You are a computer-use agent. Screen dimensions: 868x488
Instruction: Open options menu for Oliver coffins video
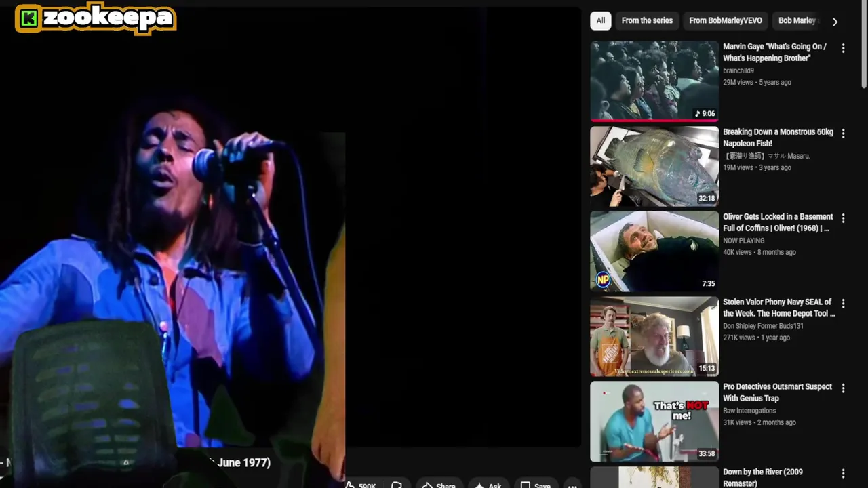[x=843, y=218]
